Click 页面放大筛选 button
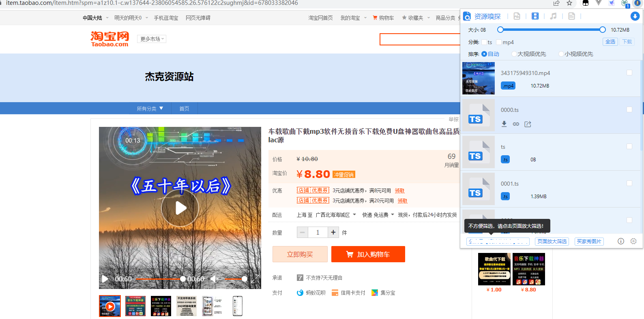Screen dimensions: 644x319 click(x=552, y=242)
